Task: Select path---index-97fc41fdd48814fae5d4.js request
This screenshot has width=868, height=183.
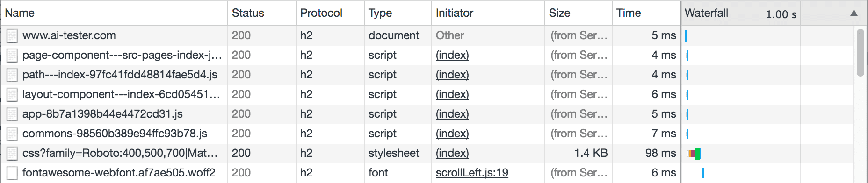Action: (120, 75)
